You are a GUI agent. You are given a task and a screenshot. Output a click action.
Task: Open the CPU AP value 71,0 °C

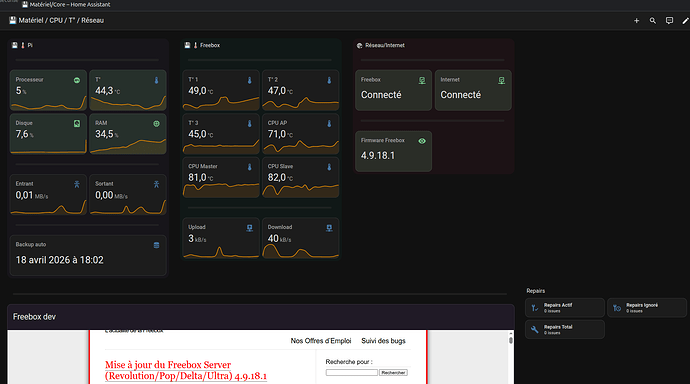pos(281,135)
